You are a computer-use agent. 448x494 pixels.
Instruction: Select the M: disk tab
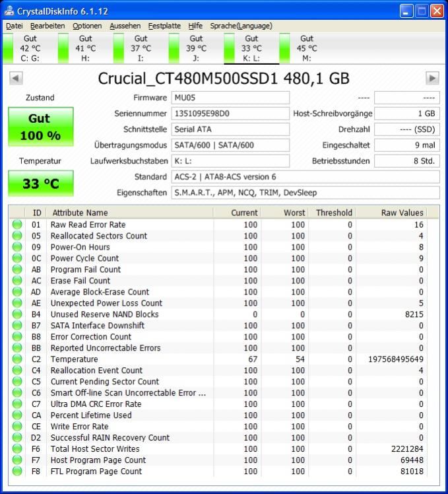click(x=307, y=48)
